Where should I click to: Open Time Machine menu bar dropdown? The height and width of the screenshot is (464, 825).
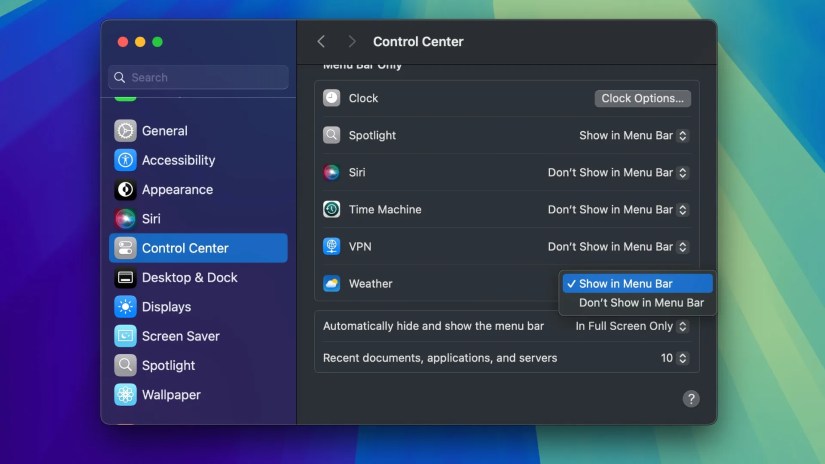pos(618,209)
